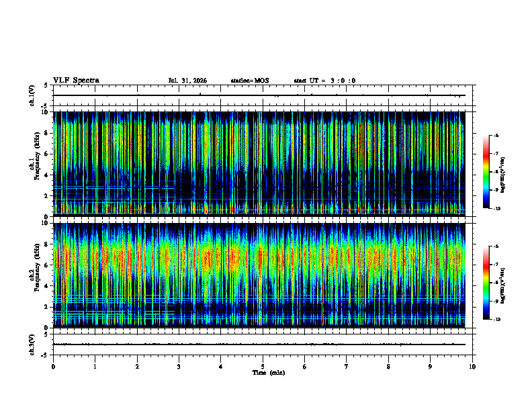Click time axis tick label "4"
532x411 pixels.
[221, 367]
